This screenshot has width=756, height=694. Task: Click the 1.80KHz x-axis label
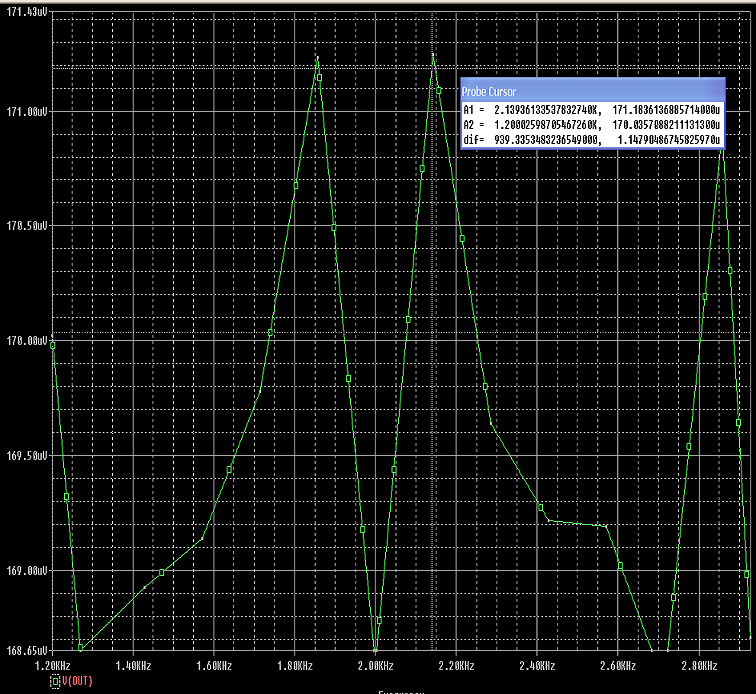(295, 666)
